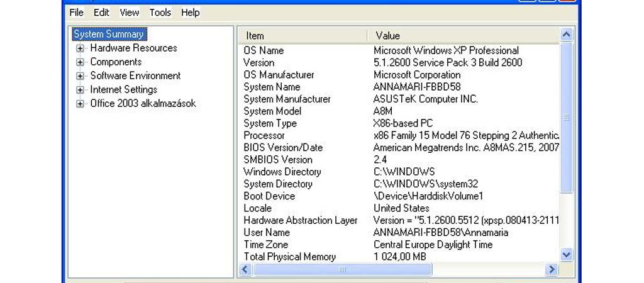Expand the Internet Settings node

pos(80,90)
